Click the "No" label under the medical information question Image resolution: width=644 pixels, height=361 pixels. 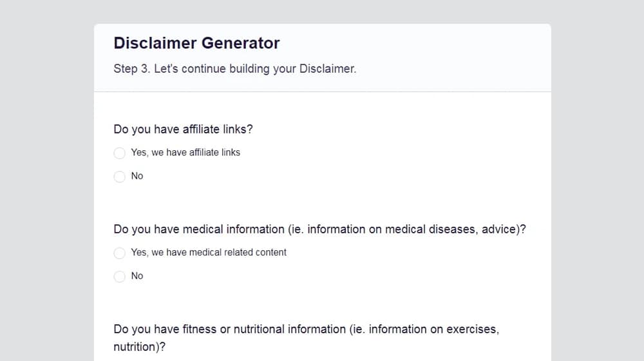137,276
